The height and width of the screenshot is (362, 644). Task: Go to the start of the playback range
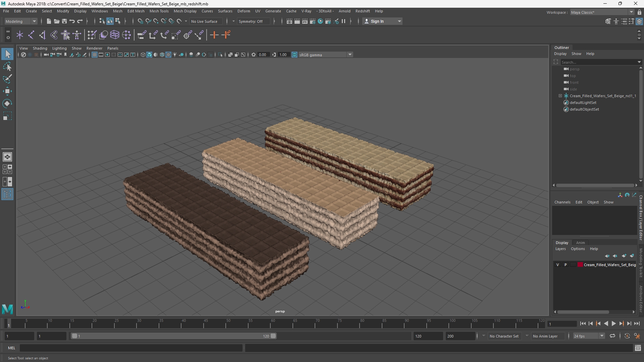[583, 324]
